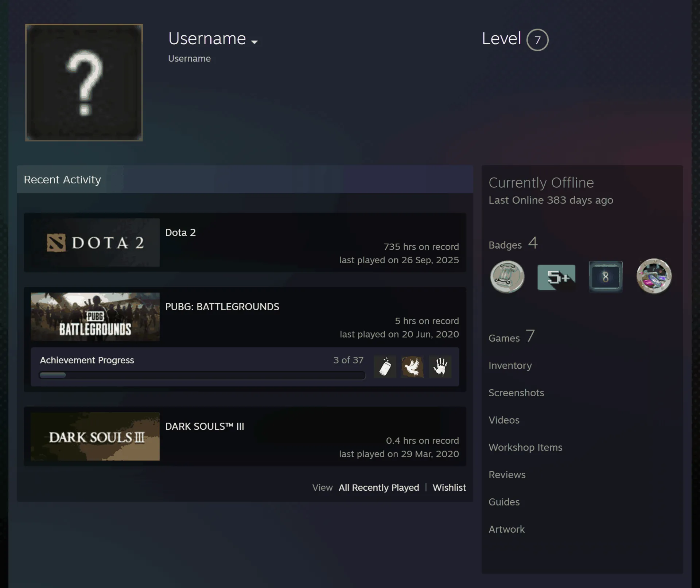Open the Reviews link
The width and height of the screenshot is (700, 588).
click(x=507, y=475)
